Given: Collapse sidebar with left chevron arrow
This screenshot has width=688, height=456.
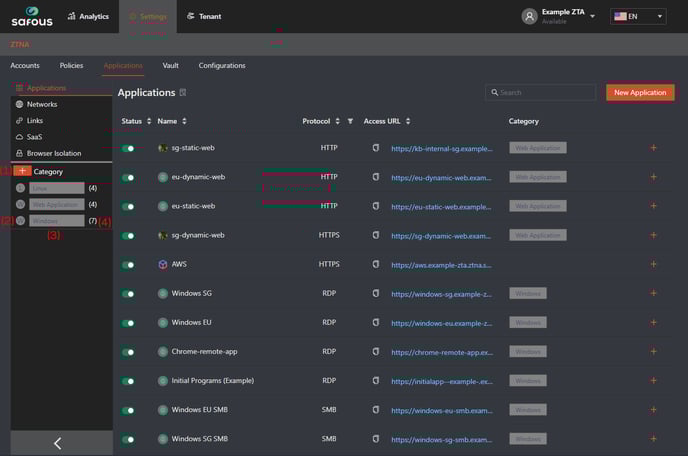Looking at the screenshot, I should [57, 443].
